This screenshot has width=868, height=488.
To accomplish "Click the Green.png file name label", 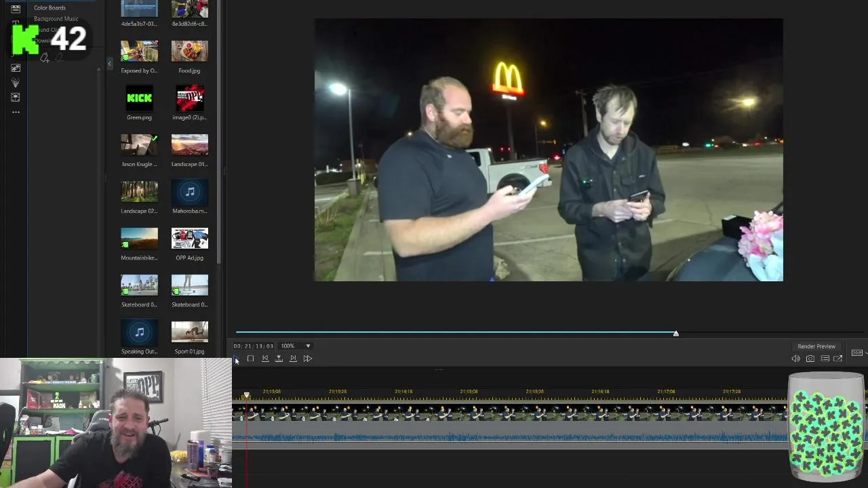I will click(139, 117).
